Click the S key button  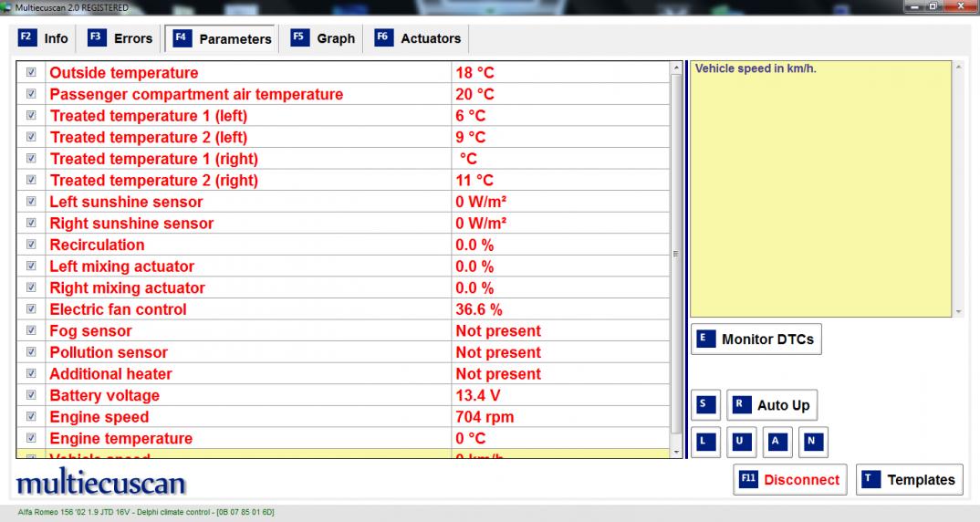(x=705, y=404)
